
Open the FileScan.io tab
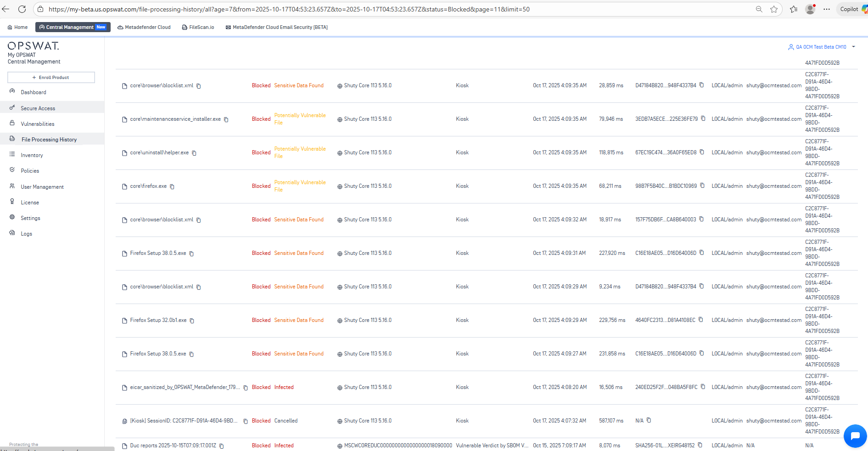point(198,27)
